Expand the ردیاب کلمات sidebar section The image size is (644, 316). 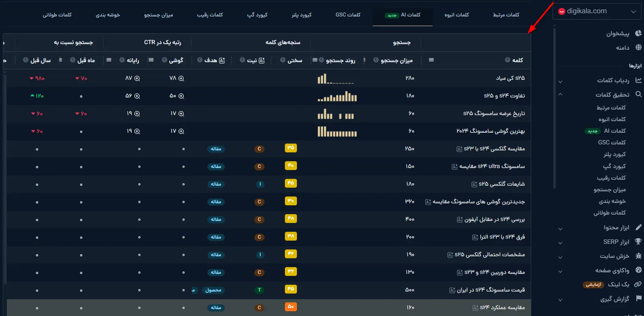(x=561, y=81)
